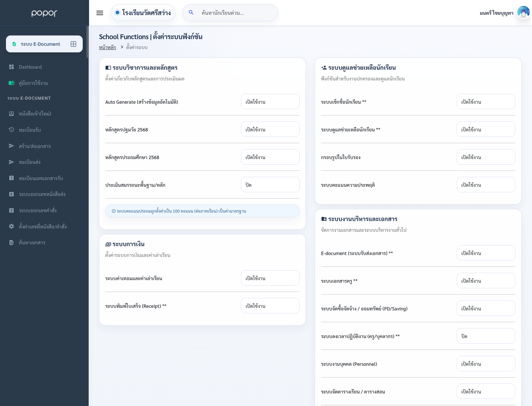The width and height of the screenshot is (532, 406).
Task: Click the หนังสือเข้า(ใหม่) inbox icon
Action: pyautogui.click(x=11, y=114)
